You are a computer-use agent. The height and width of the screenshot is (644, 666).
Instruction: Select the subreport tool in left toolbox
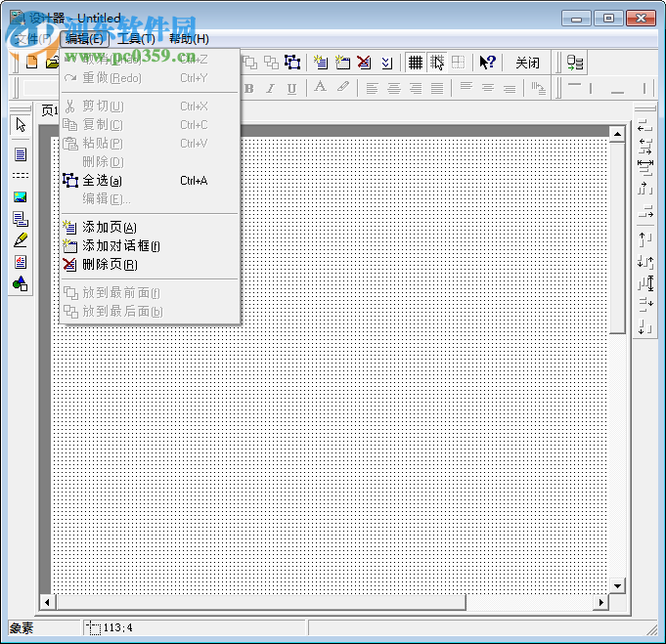tap(21, 219)
